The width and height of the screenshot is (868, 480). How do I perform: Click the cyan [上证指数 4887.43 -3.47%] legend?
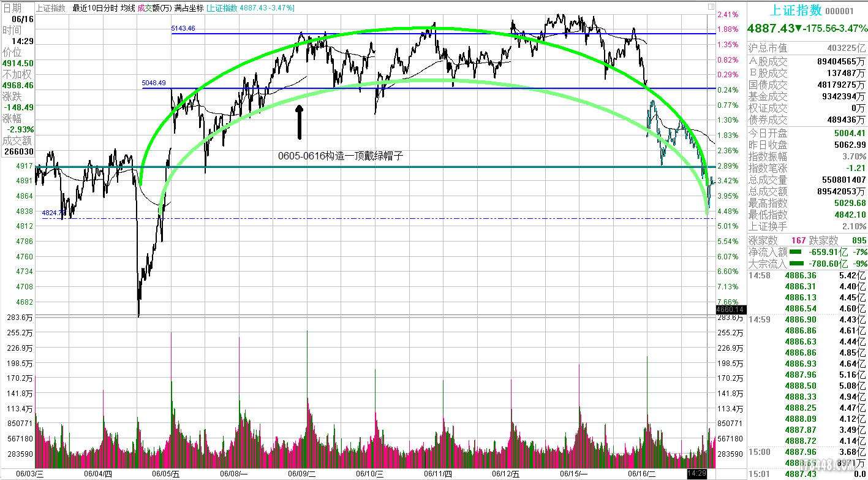pos(250,8)
